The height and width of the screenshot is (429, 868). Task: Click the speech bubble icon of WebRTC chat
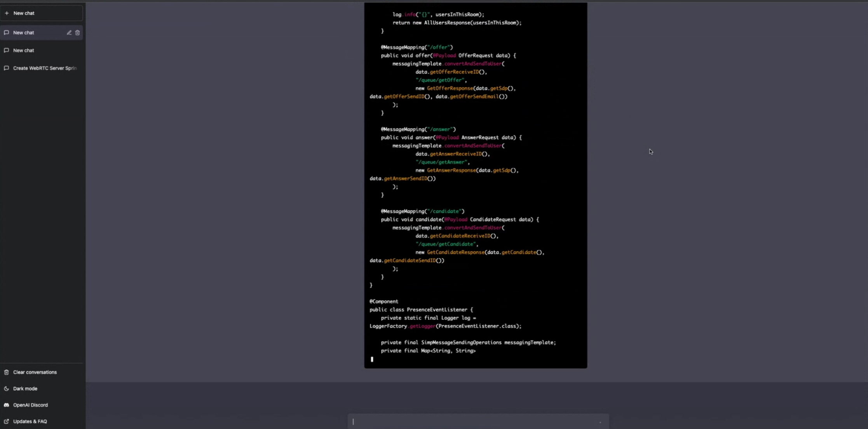(x=6, y=68)
